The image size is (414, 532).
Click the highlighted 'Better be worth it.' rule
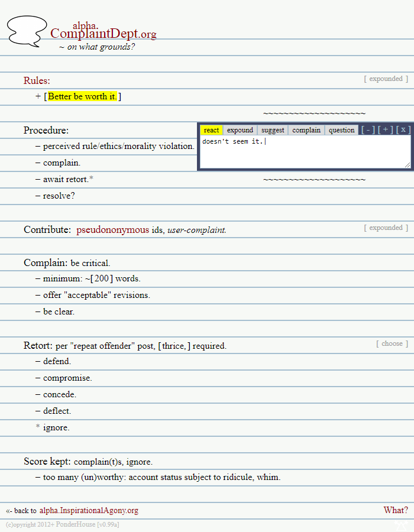(x=82, y=96)
